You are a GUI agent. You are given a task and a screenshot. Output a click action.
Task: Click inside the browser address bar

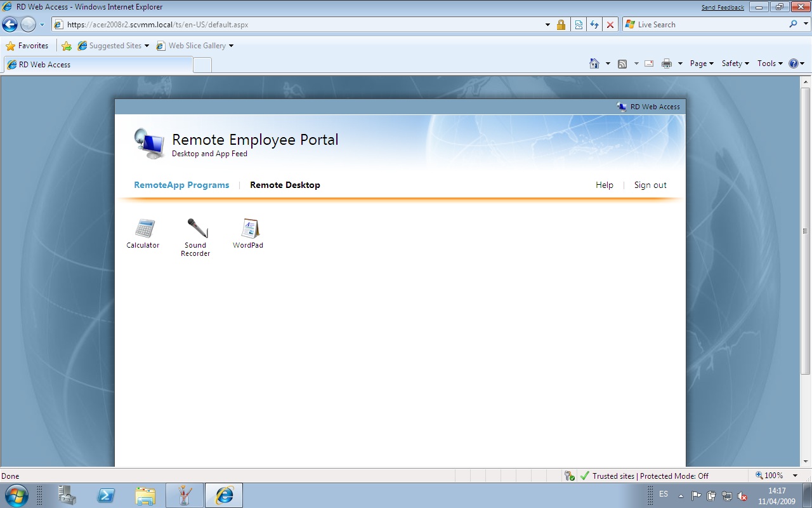[x=285, y=24]
